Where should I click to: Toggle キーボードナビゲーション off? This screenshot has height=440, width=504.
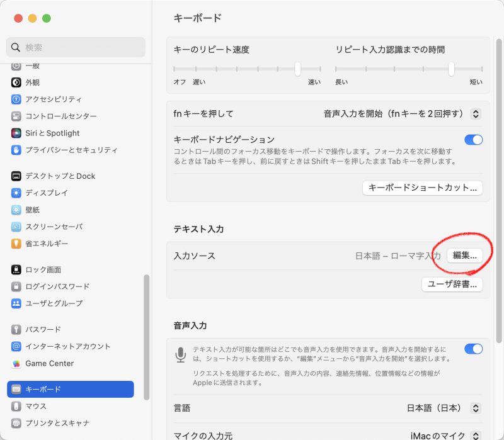point(473,140)
